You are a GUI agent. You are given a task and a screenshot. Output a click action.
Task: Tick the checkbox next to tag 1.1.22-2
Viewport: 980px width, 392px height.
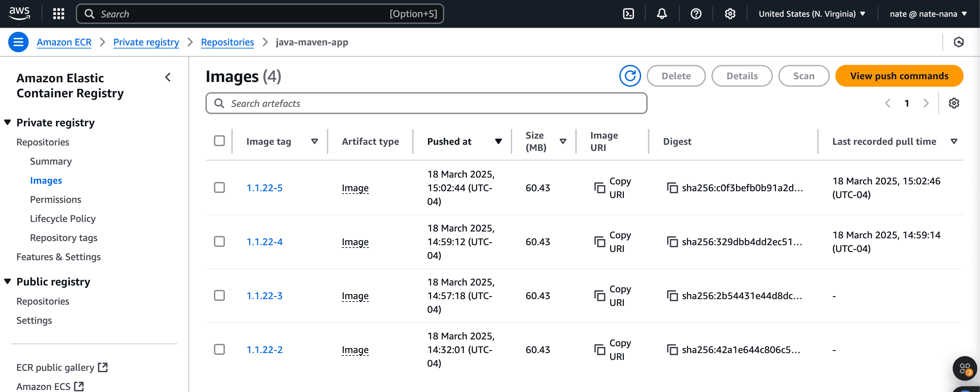click(219, 349)
